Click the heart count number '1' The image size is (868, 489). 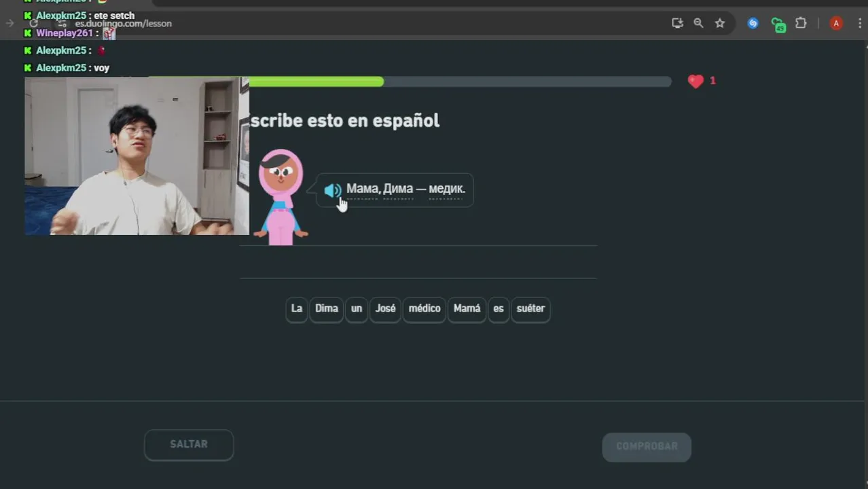click(x=712, y=81)
